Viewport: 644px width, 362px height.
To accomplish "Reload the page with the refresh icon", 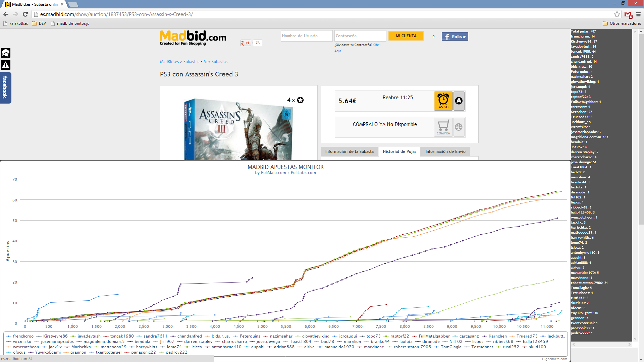I will (25, 14).
